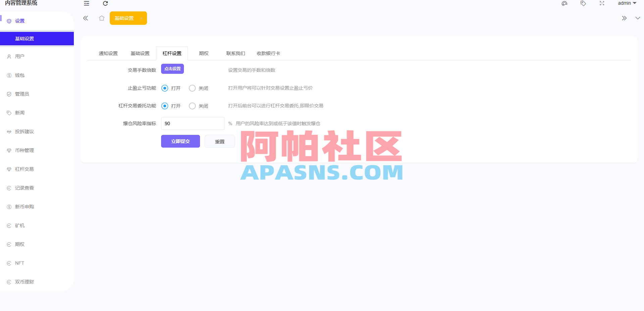Click the 点击设置 button
The width and height of the screenshot is (644, 311).
click(172, 68)
